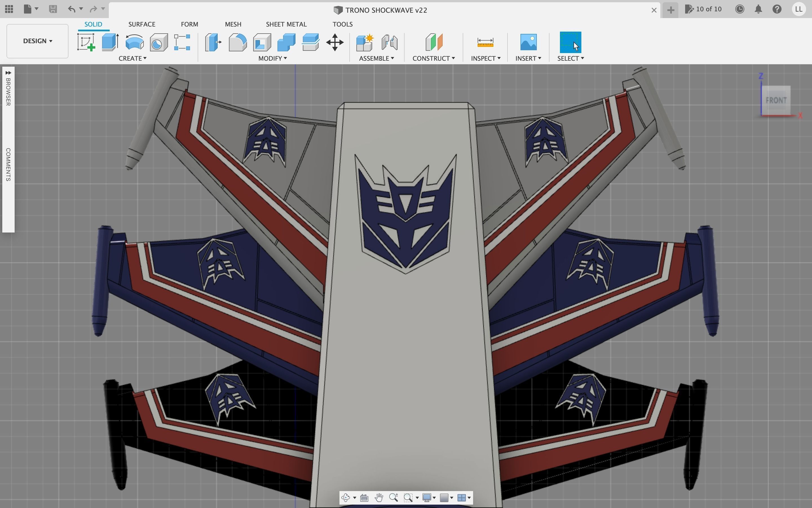Image resolution: width=812 pixels, height=508 pixels.
Task: Switch to the MESH tab
Action: pos(233,24)
